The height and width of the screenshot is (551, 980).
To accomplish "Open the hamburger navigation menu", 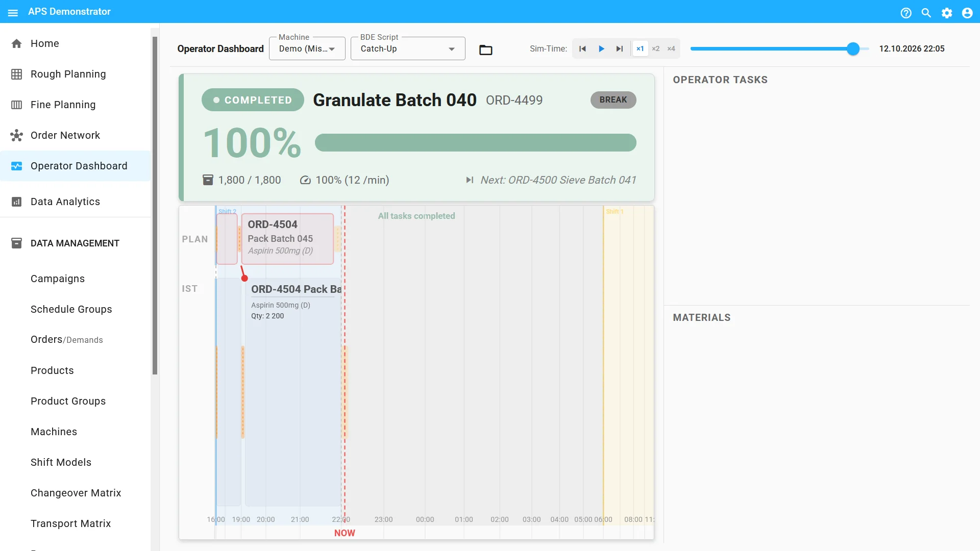I will 13,12.
